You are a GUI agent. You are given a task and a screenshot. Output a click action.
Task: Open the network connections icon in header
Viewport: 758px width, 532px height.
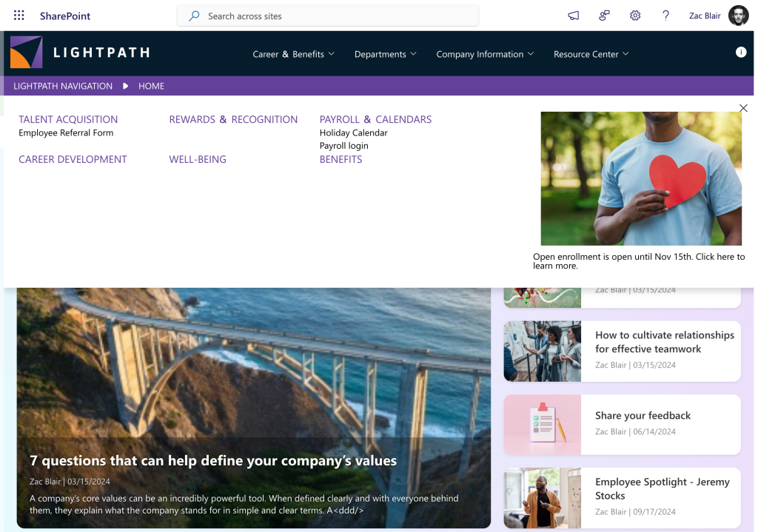click(x=605, y=16)
